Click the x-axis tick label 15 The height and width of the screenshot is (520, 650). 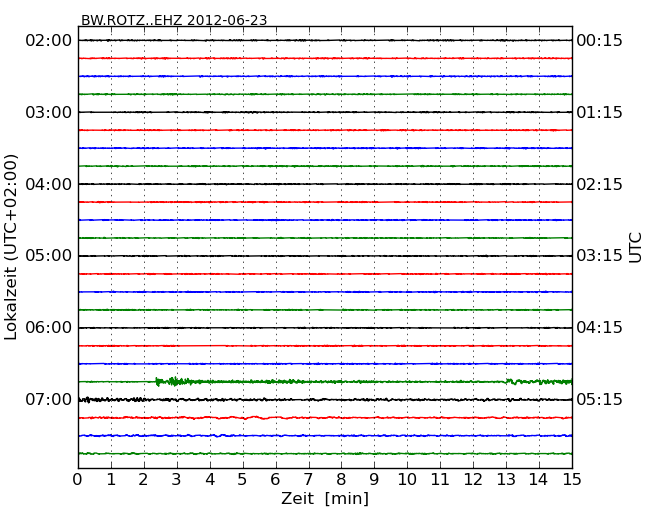(572, 479)
